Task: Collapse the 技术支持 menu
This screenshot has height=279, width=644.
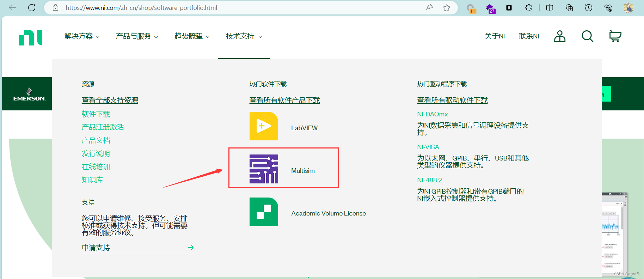Action: pyautogui.click(x=244, y=36)
